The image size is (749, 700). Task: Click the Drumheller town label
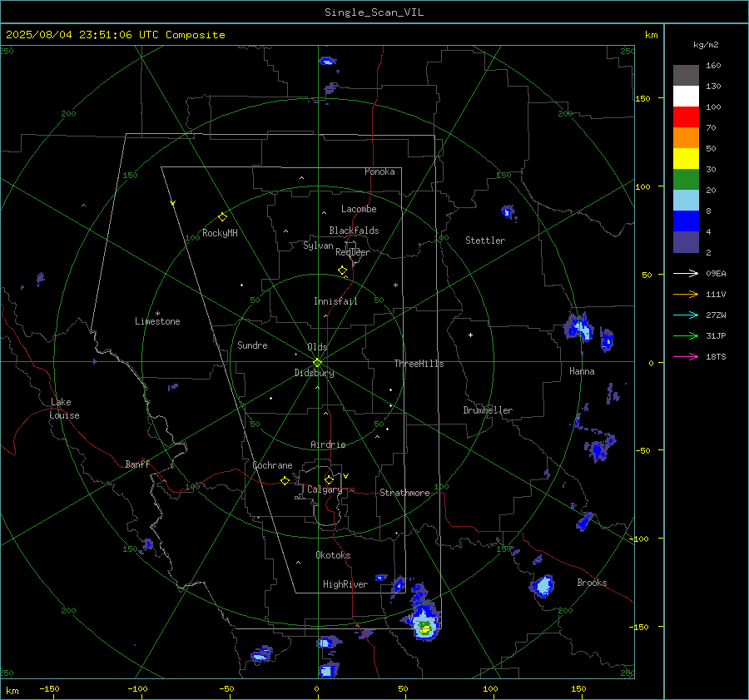point(488,410)
